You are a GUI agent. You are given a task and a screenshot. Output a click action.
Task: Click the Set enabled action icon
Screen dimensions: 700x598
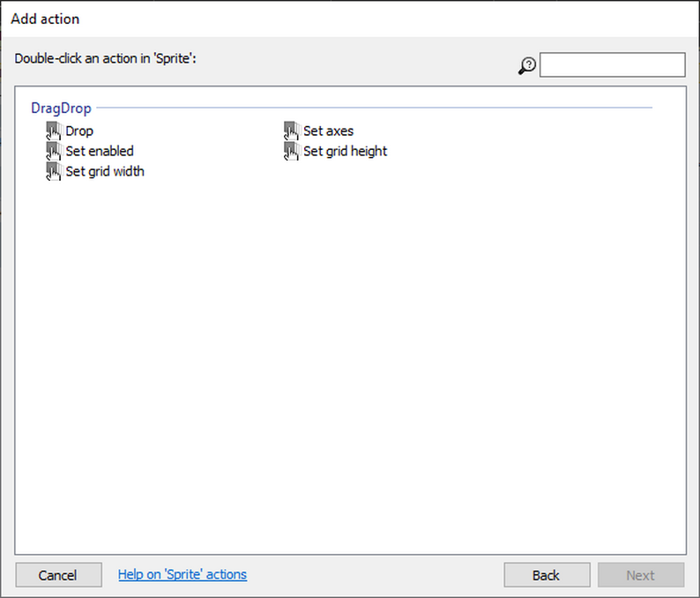tap(54, 151)
